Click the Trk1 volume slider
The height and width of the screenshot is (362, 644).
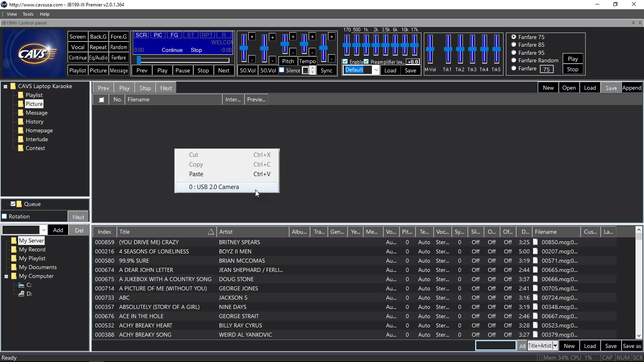[x=448, y=49]
